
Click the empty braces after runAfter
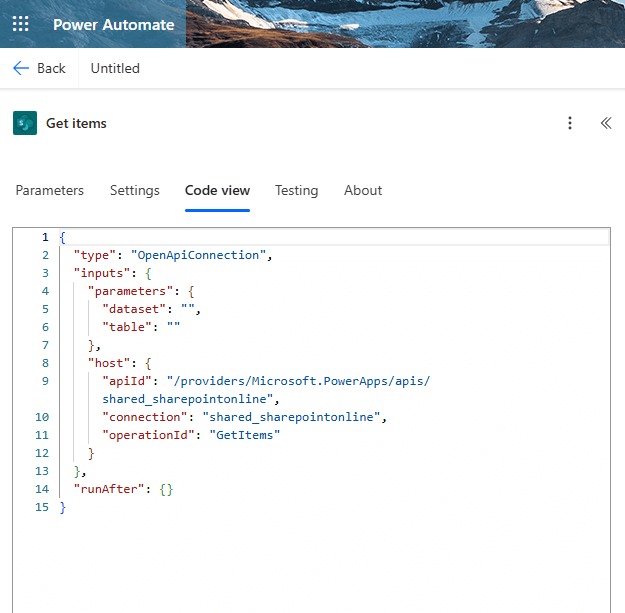tap(166, 489)
